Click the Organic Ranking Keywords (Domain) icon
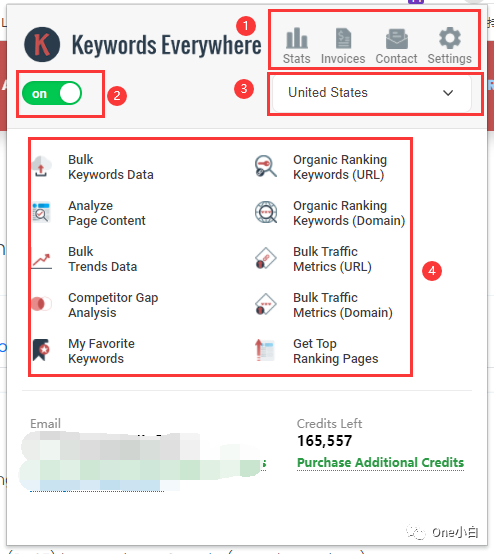Viewport: 494px width, 554px height. tap(266, 212)
